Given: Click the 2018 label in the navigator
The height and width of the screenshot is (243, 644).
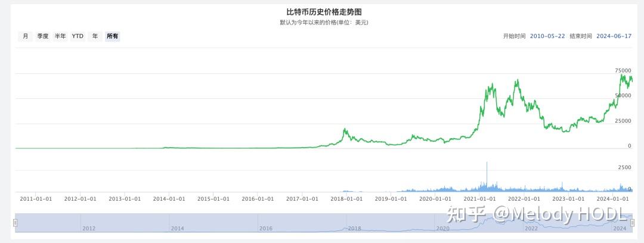Looking at the screenshot, I should (354, 228).
